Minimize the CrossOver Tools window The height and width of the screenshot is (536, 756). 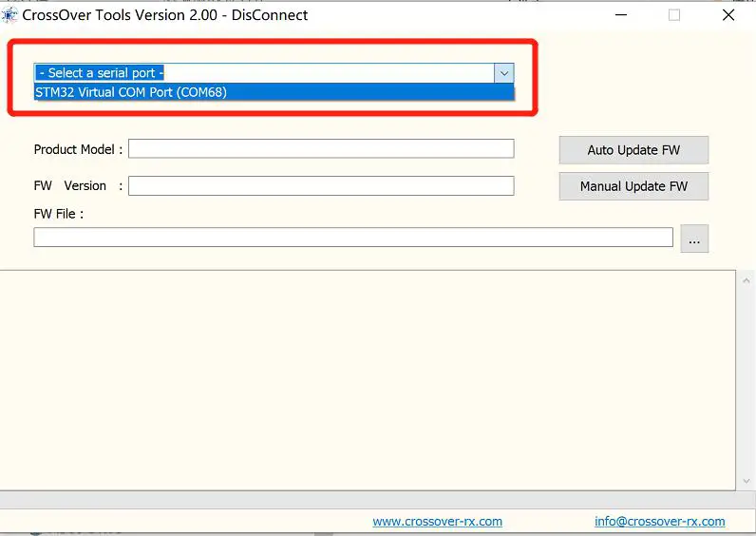[x=621, y=15]
